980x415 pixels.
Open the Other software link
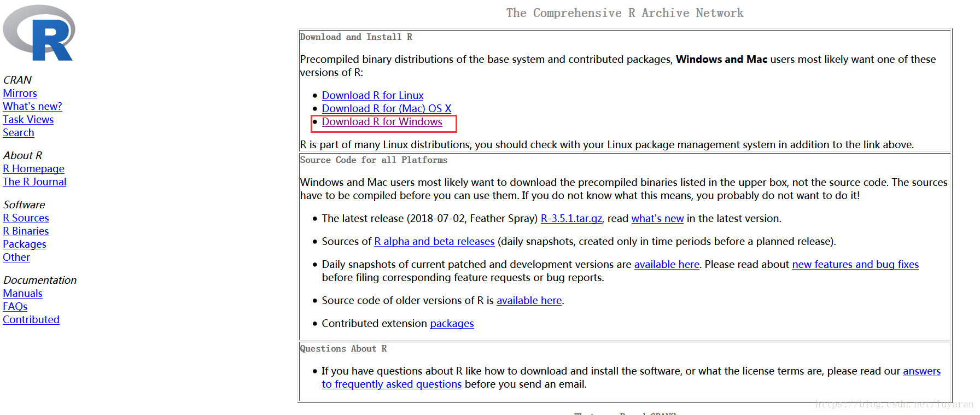pyautogui.click(x=16, y=258)
